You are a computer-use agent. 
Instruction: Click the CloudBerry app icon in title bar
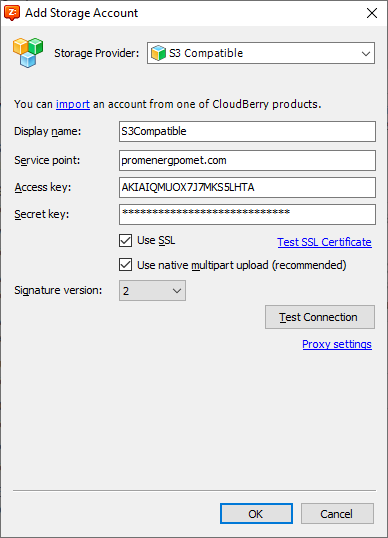(x=12, y=13)
